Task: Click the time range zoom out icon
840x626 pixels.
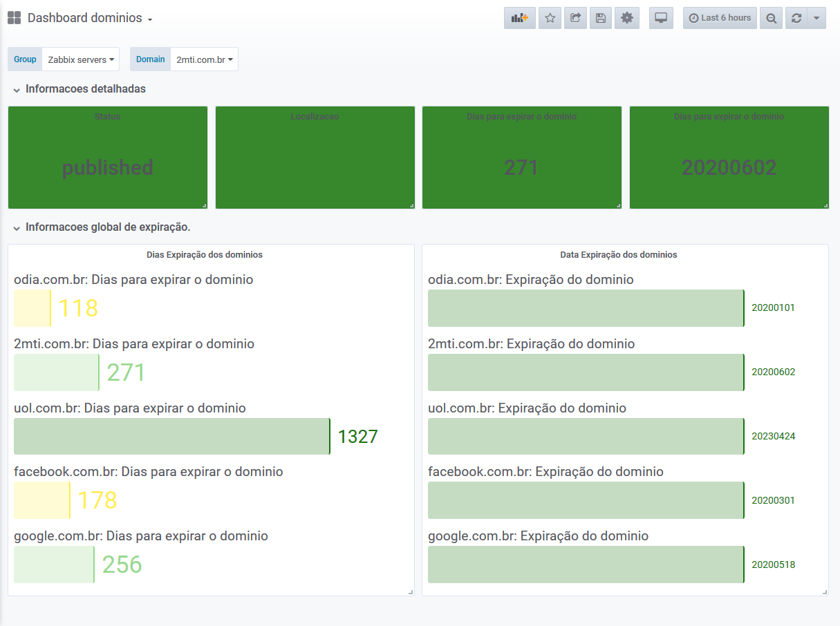Action: click(x=771, y=18)
